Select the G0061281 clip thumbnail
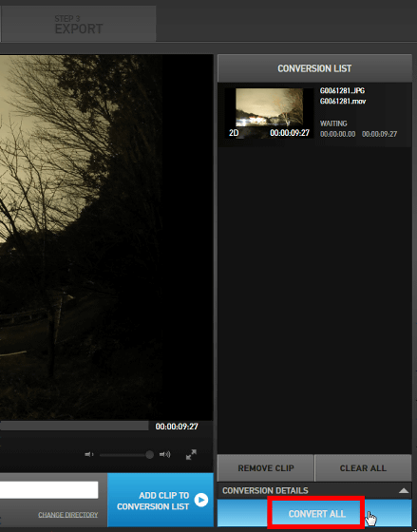The height and width of the screenshot is (532, 417). pos(269,113)
